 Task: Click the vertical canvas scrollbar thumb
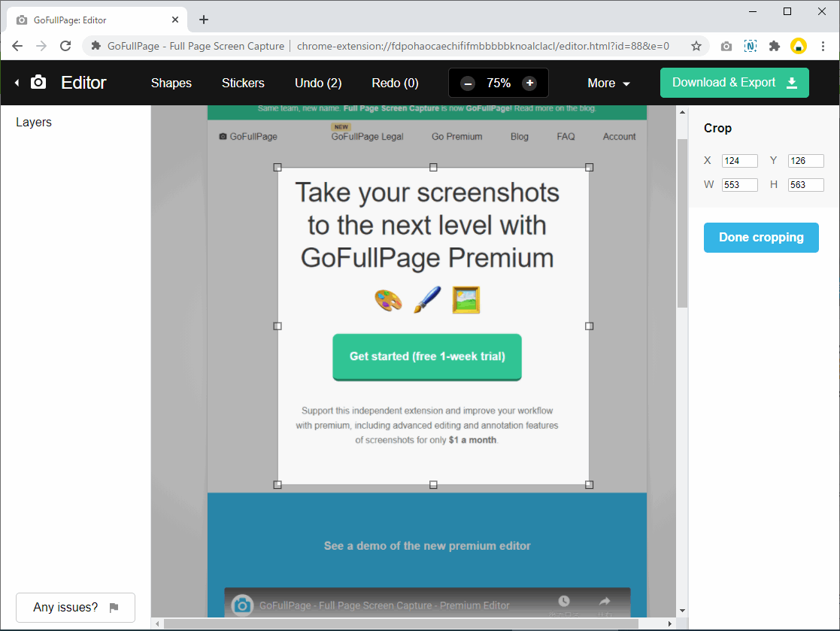(x=682, y=223)
